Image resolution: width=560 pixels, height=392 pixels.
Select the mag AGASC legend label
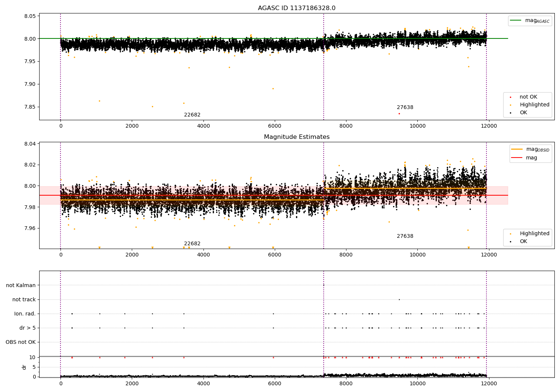(537, 21)
